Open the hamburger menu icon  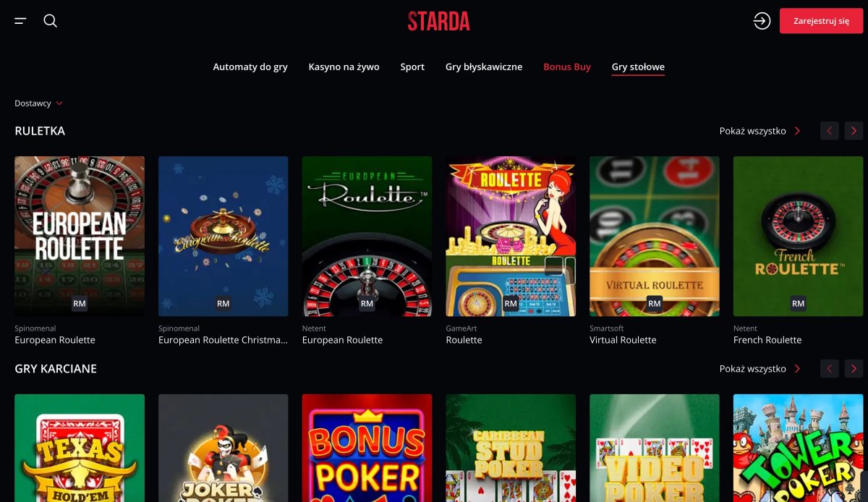[20, 21]
